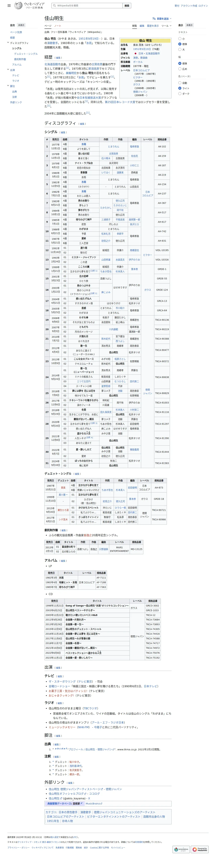Hide the 表示 appearance panel
Viewport: 216px width, 868px height.
click(x=189, y=25)
